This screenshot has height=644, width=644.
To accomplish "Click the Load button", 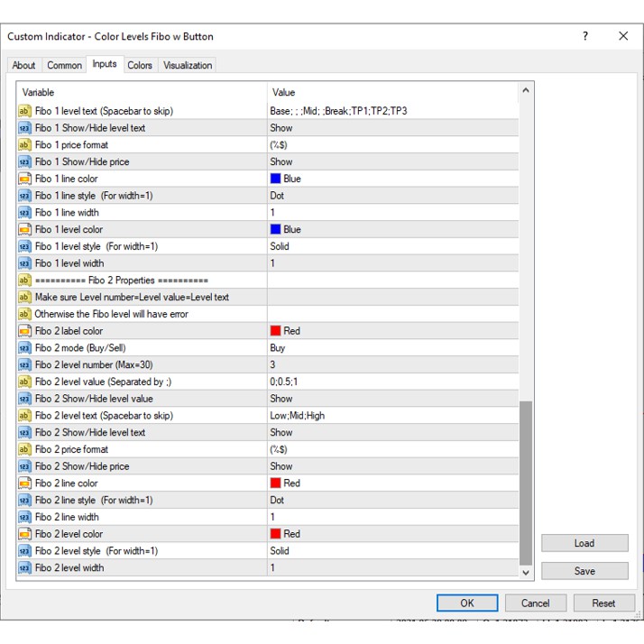I will (584, 543).
